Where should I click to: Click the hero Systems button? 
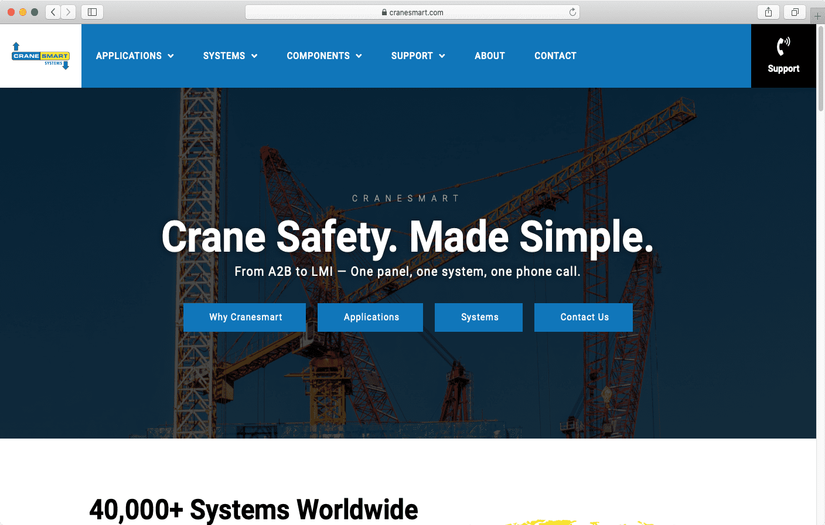(479, 317)
